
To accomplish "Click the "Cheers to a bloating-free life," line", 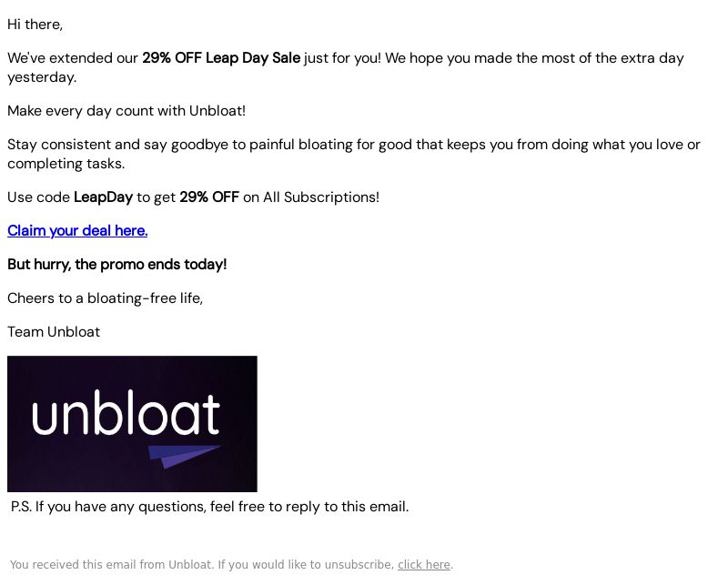I will tap(105, 298).
